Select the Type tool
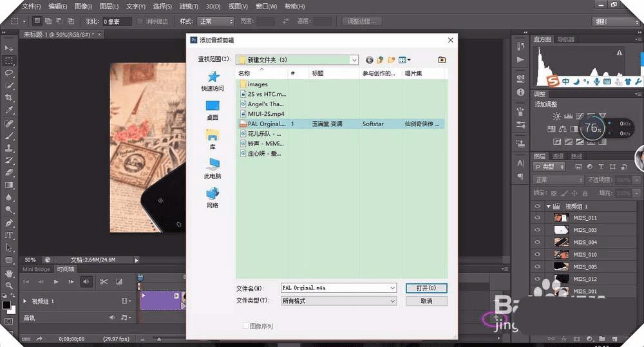The width and height of the screenshot is (644, 347). click(9, 235)
